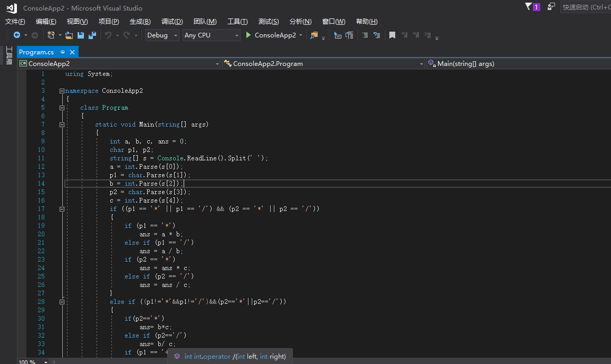Open the 文件(F) menu
Viewport: 611px width, 364px height.
(15, 22)
